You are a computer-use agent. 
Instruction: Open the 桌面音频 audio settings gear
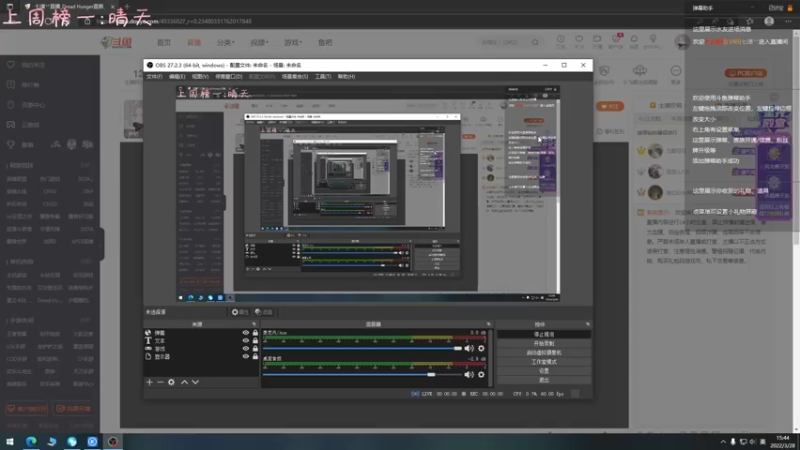click(481, 374)
